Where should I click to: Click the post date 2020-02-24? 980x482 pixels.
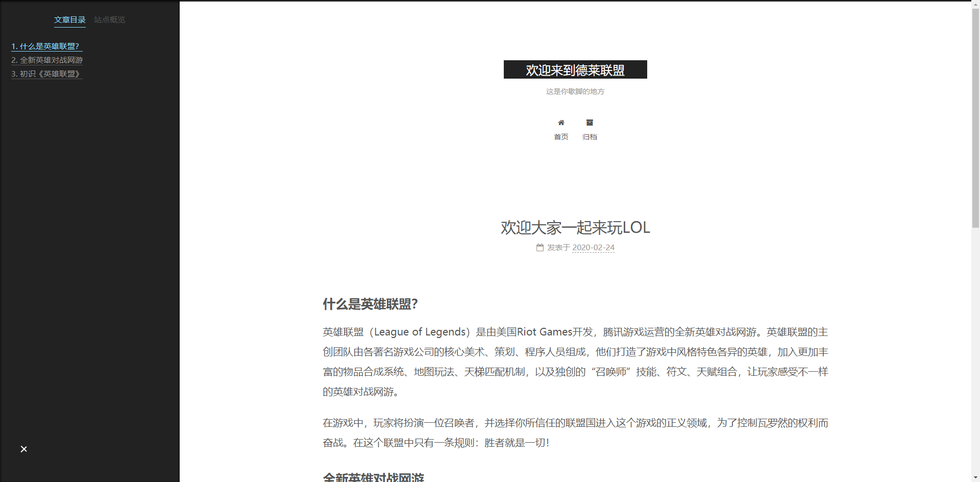point(593,248)
